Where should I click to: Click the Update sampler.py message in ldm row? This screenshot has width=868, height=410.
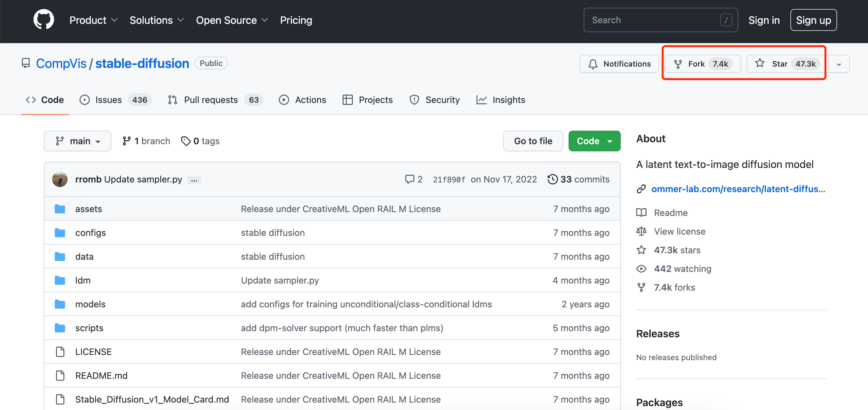tap(280, 280)
